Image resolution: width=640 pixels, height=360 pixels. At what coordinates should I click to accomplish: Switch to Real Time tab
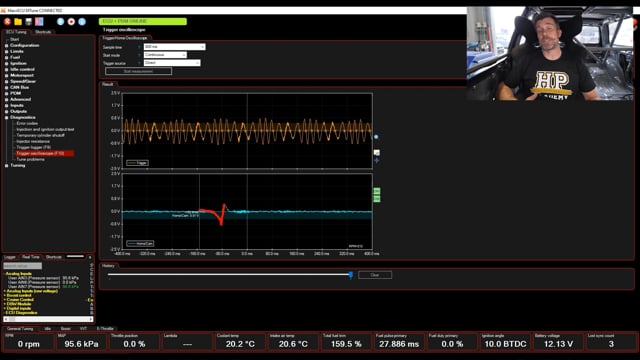(x=31, y=257)
